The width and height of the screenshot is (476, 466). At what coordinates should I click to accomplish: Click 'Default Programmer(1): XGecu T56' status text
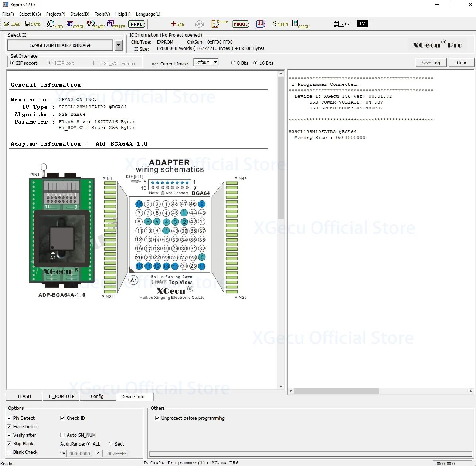coord(191,463)
